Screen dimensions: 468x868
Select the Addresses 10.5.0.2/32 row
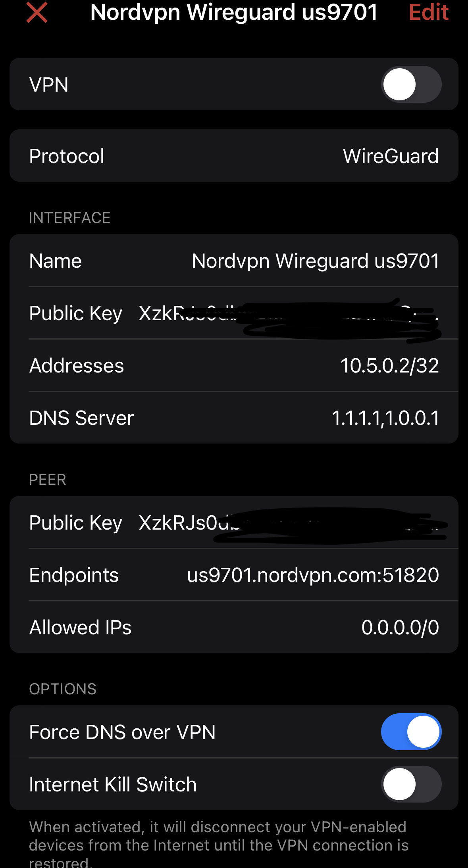click(234, 366)
